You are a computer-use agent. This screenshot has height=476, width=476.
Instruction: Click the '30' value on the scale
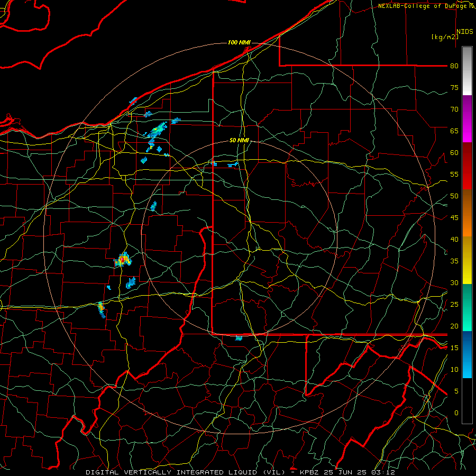coord(454,282)
